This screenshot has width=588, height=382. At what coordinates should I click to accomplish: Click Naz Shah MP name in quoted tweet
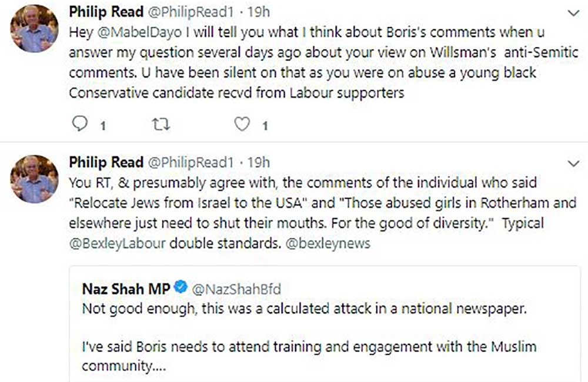click(125, 289)
